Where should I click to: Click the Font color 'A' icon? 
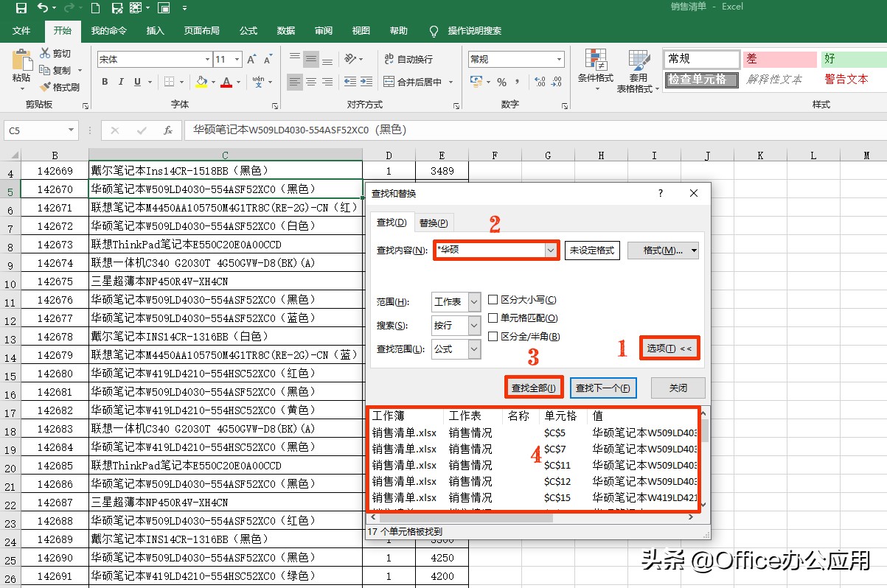pyautogui.click(x=227, y=82)
